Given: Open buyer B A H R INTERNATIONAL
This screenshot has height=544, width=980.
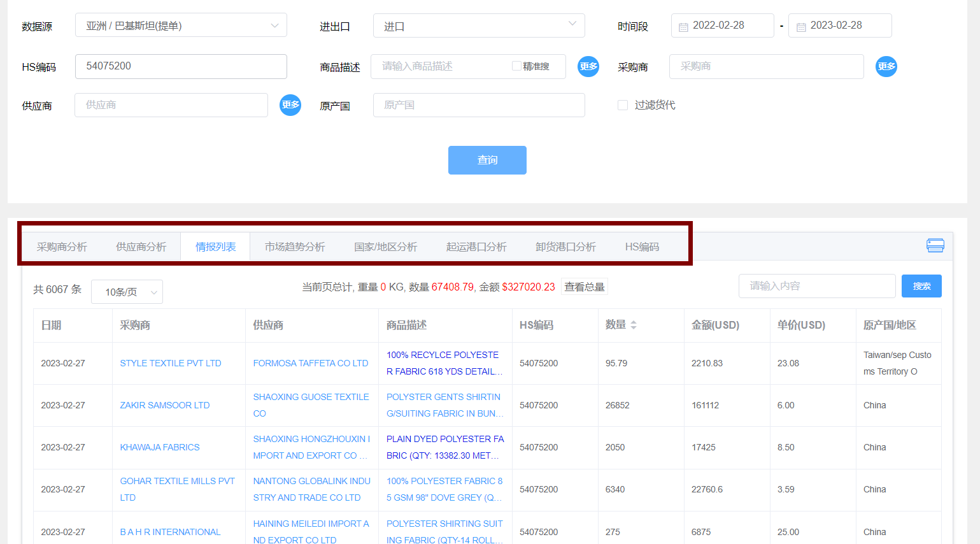Looking at the screenshot, I should coord(170,532).
